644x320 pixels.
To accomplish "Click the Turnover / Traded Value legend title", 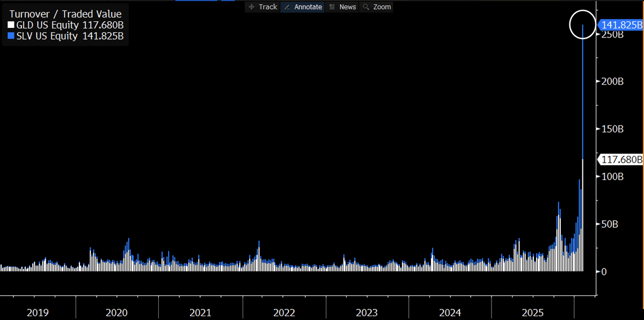I will 65,14.
